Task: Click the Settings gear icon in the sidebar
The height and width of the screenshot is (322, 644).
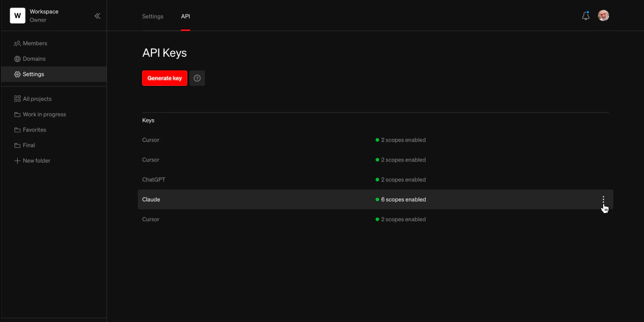Action: coord(17,75)
